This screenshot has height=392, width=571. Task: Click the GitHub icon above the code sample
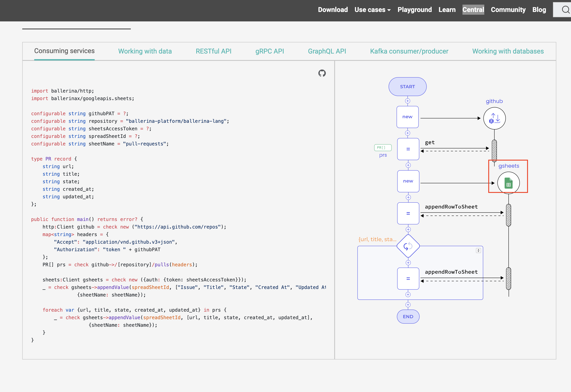tap(322, 73)
